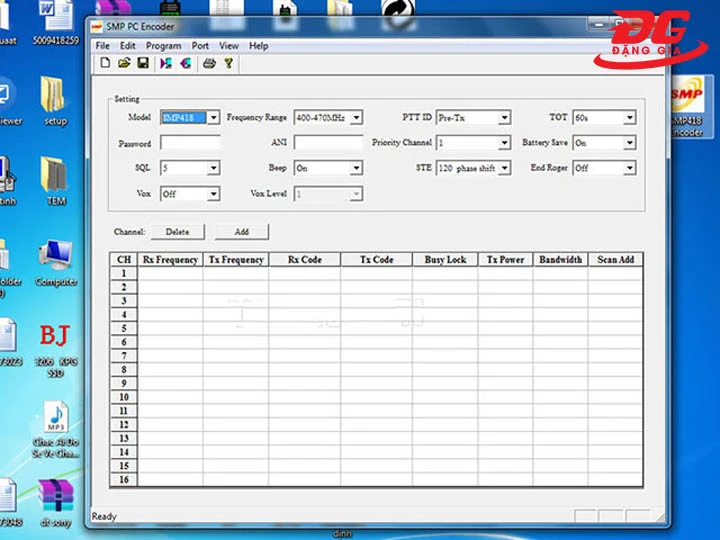Screen dimensions: 720x540
Task: Open the Battery Save dropdown
Action: 629,143
